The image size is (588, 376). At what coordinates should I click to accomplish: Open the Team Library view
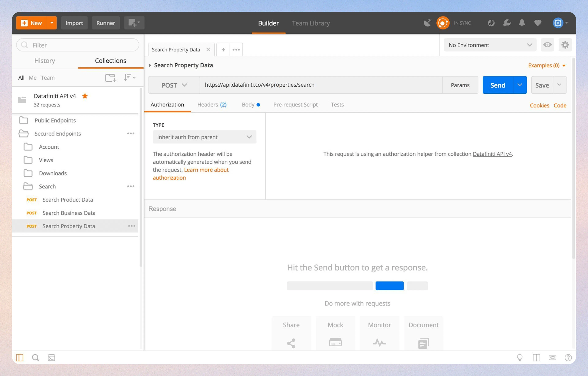point(311,23)
